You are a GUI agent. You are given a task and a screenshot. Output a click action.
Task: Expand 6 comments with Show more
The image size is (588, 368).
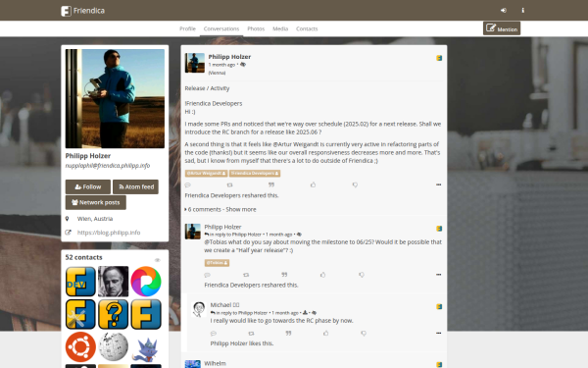220,210
